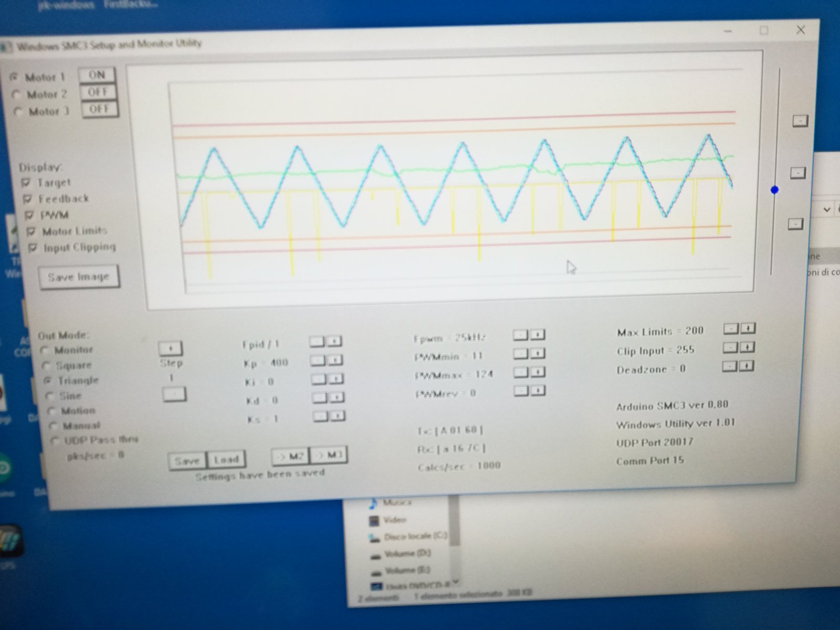Select the Motor 3 radio button

(18, 112)
